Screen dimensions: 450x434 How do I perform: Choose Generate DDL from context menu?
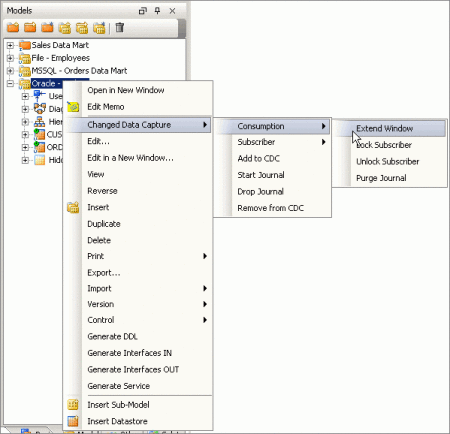pos(113,336)
